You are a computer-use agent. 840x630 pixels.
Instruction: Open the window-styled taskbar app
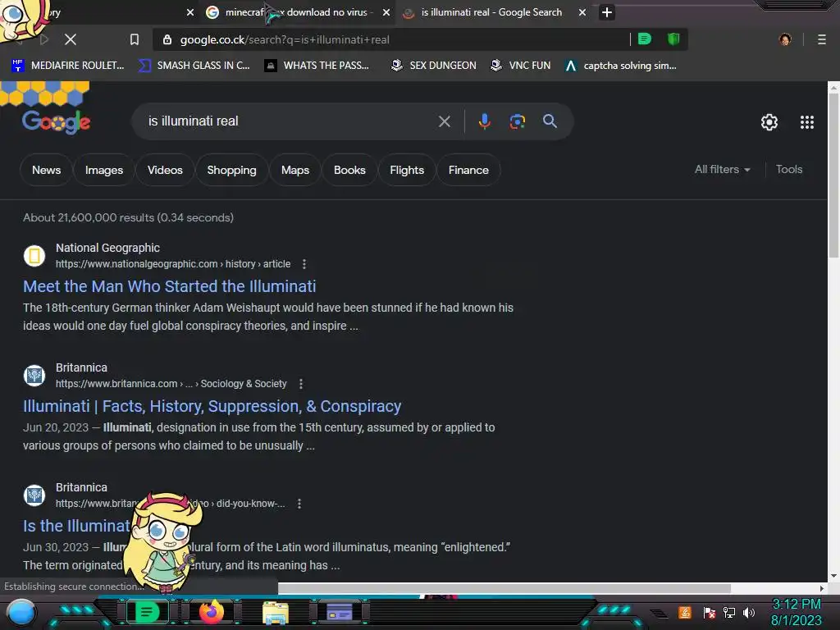[x=339, y=612]
